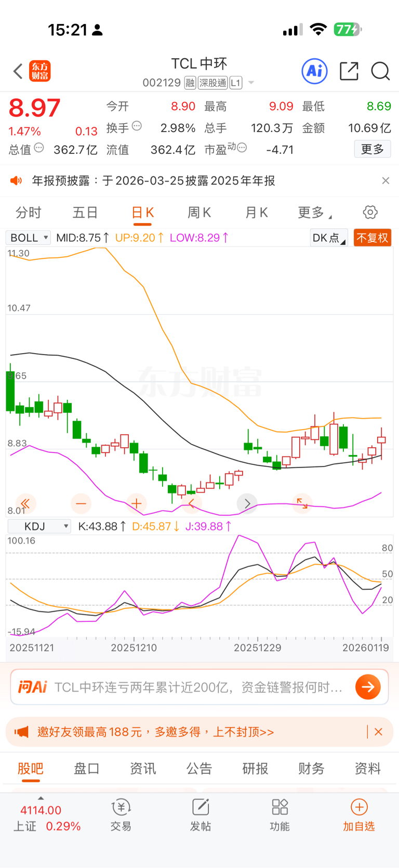This screenshot has height=868, width=399.
Task: Tap the minus zoom-out chart icon
Action: click(x=81, y=503)
